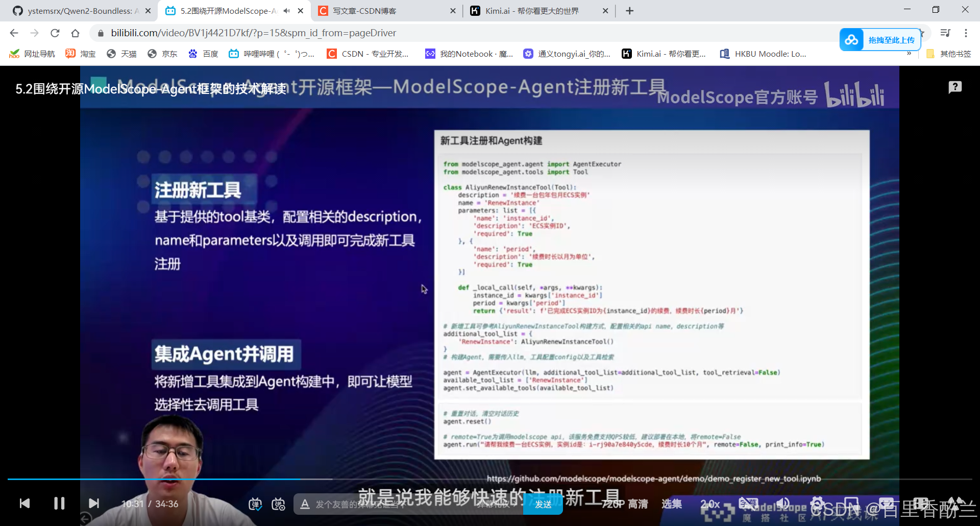Open danmaku display settings icon
Image resolution: width=980 pixels, height=526 pixels.
(x=279, y=504)
